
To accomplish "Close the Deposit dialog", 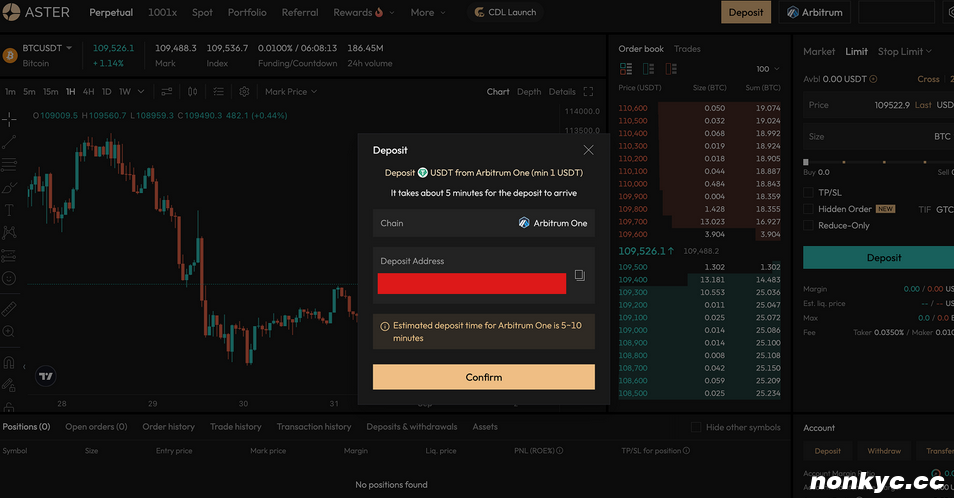I will coord(588,150).
